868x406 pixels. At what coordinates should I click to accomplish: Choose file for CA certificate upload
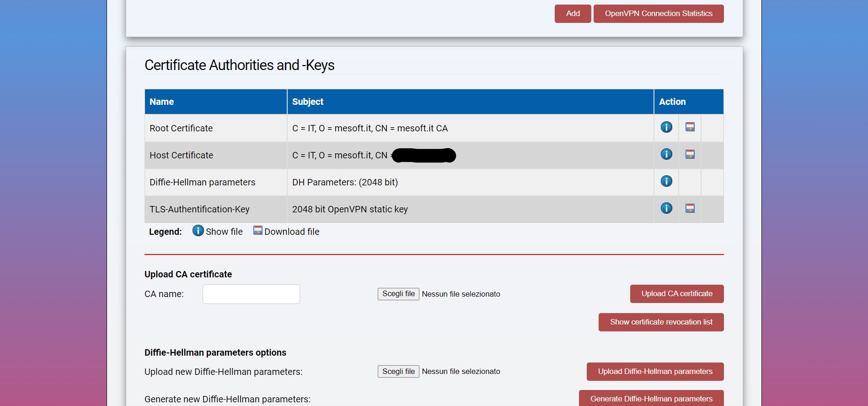tap(398, 294)
